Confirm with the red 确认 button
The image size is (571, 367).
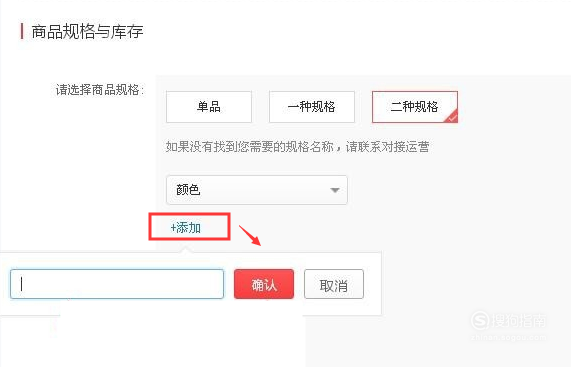264,284
